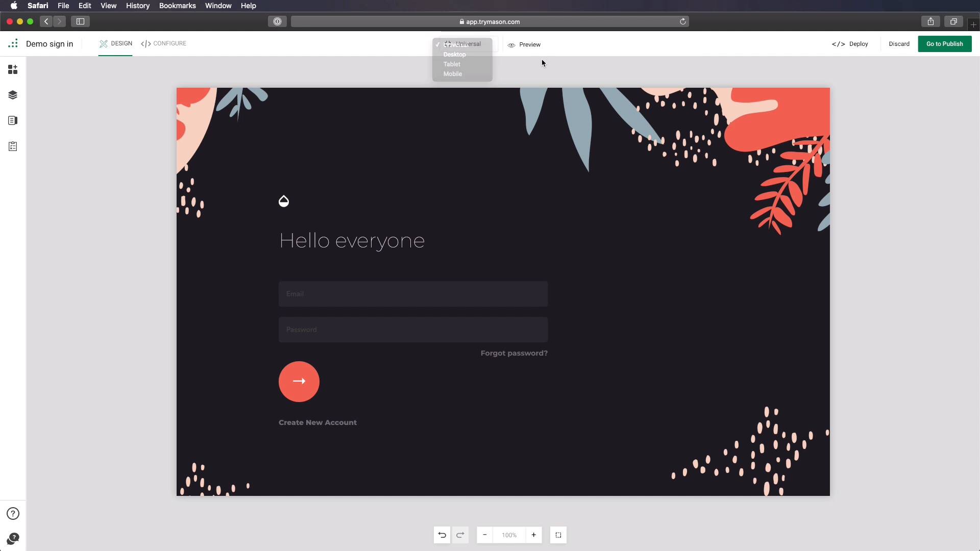Decrease zoom with the minus control

point(484,535)
